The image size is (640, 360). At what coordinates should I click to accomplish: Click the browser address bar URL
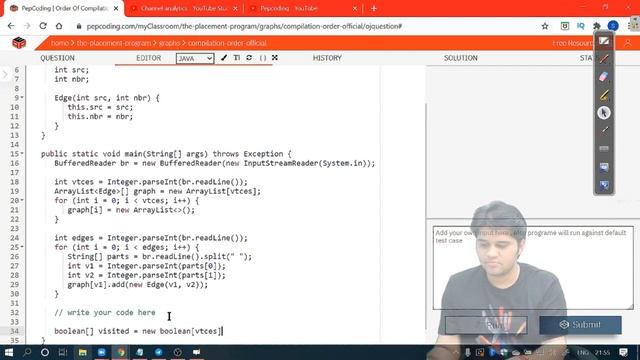244,26
